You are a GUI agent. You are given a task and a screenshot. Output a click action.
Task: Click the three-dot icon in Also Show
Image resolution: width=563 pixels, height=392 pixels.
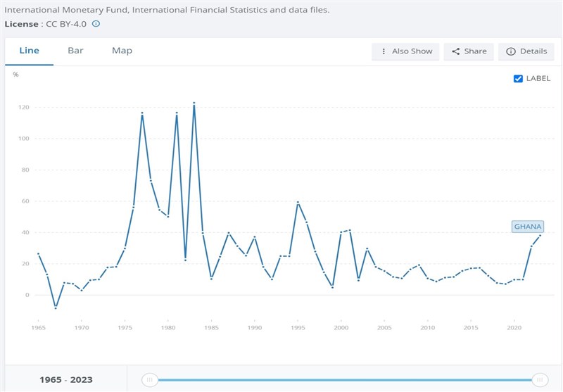(x=384, y=51)
